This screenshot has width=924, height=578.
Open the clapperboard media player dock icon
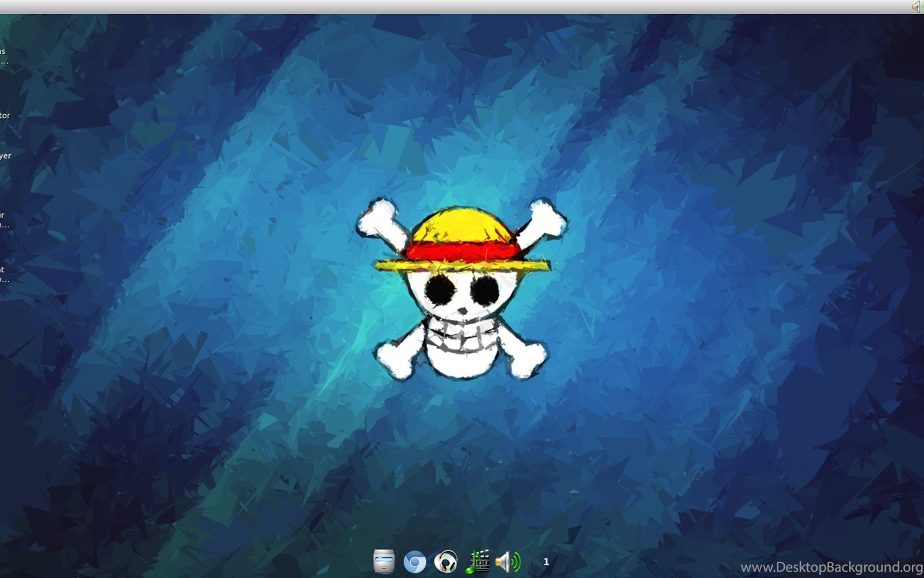pyautogui.click(x=477, y=561)
